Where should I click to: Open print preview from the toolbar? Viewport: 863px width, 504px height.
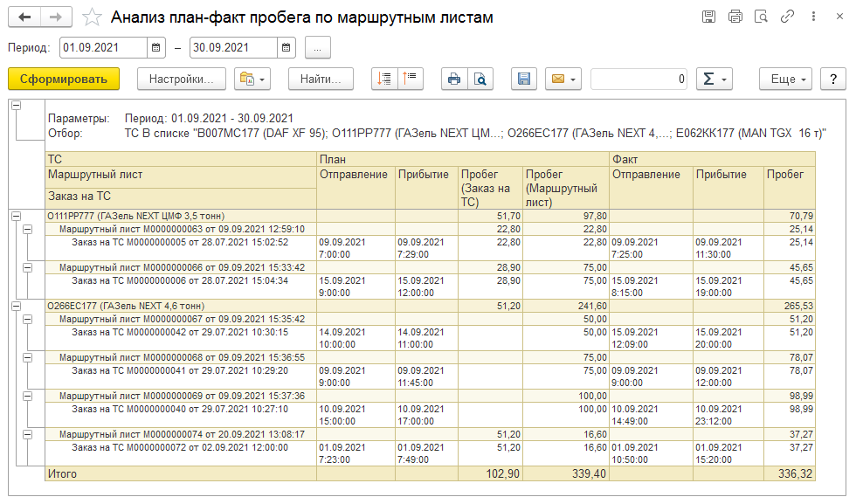(480, 79)
